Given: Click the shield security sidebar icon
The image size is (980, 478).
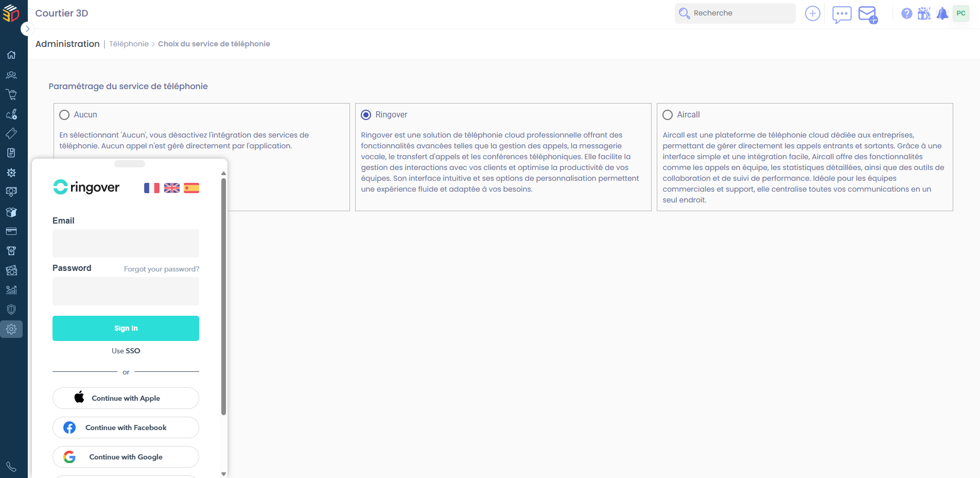Looking at the screenshot, I should click(11, 310).
